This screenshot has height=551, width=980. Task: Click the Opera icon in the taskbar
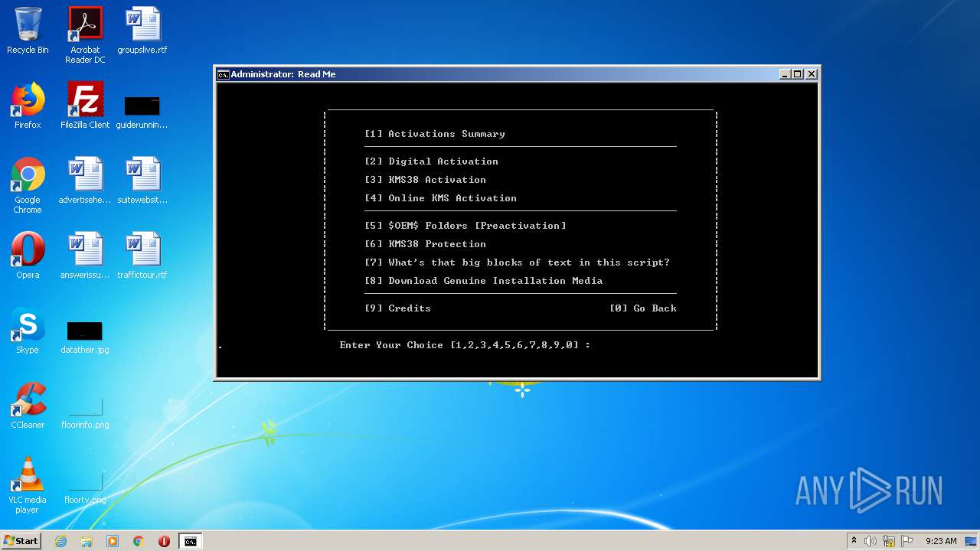[x=164, y=541]
